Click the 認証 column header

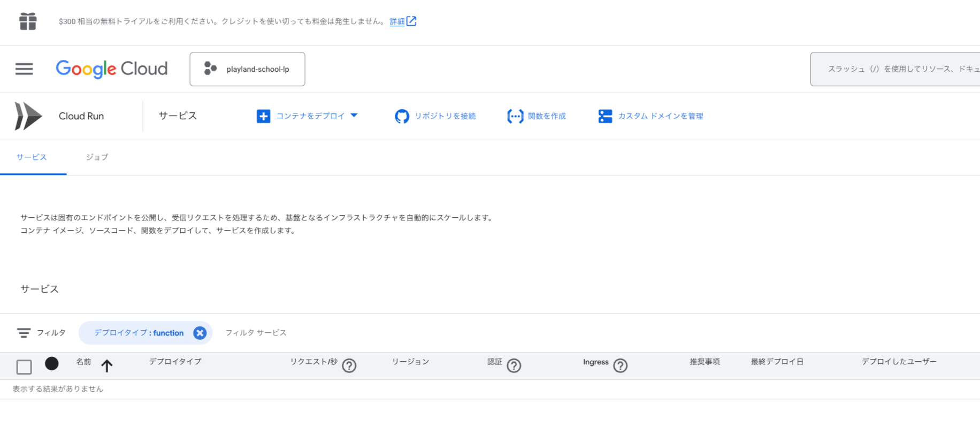pos(495,362)
